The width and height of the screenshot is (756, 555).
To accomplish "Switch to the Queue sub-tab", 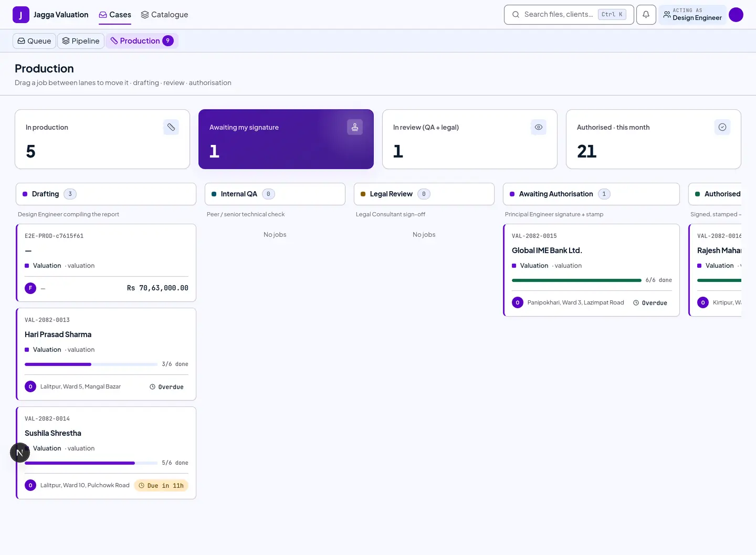I will [x=34, y=41].
